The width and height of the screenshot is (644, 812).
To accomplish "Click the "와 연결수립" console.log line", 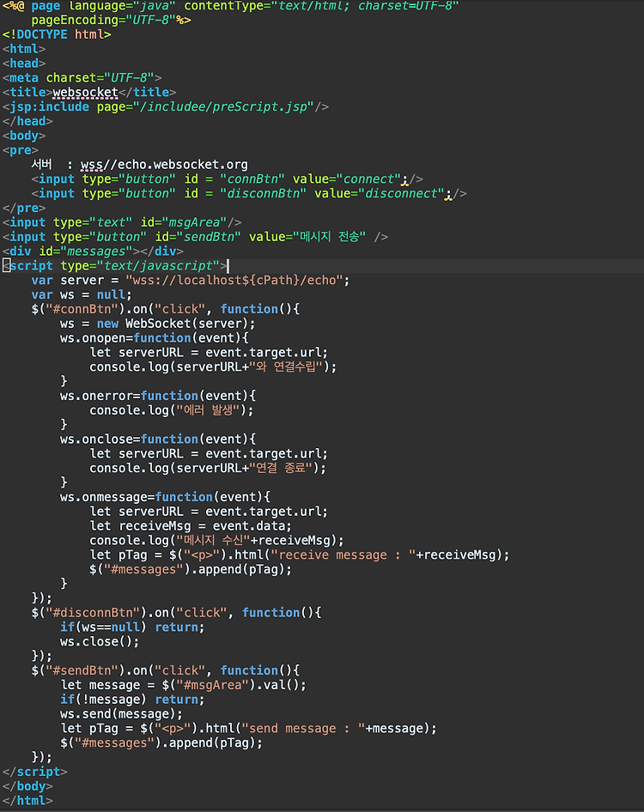I will 213,367.
